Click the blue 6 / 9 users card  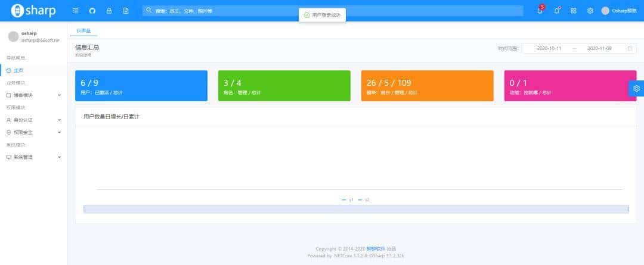[141, 86]
